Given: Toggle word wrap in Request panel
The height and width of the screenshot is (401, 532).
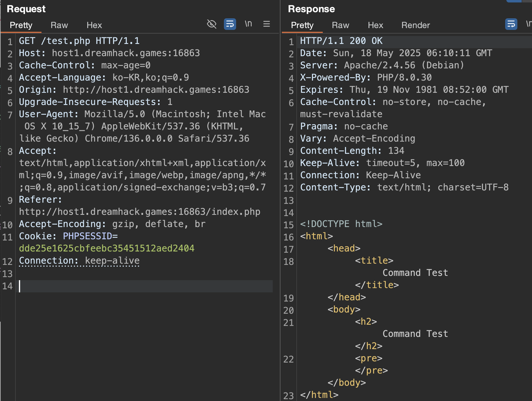Looking at the screenshot, I should pos(230,24).
